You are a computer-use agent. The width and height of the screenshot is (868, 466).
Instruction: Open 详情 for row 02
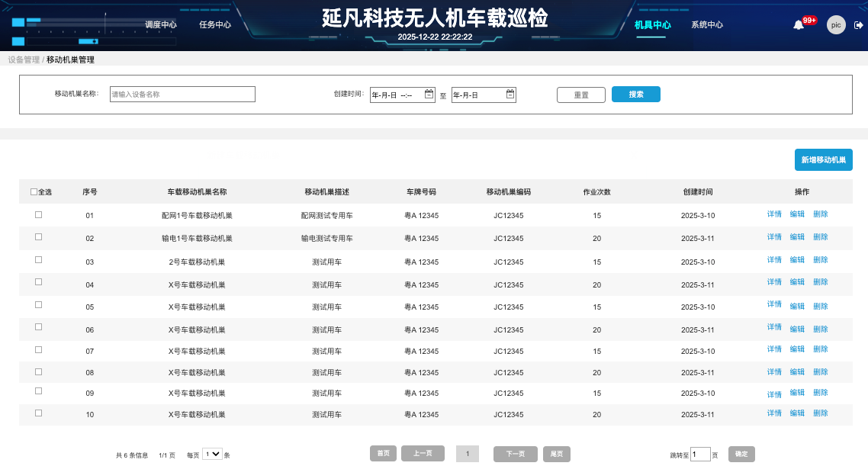tap(774, 237)
